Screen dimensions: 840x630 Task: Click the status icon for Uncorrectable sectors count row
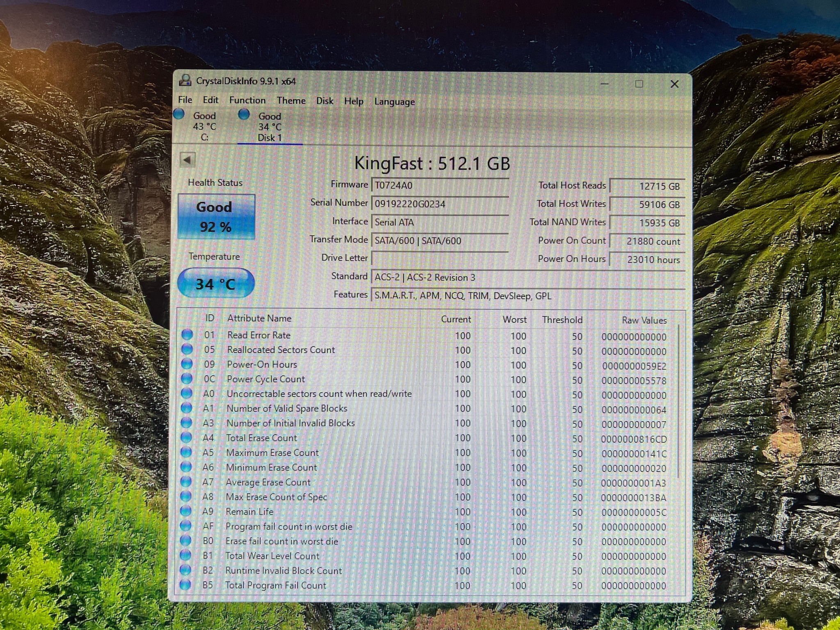[x=187, y=393]
